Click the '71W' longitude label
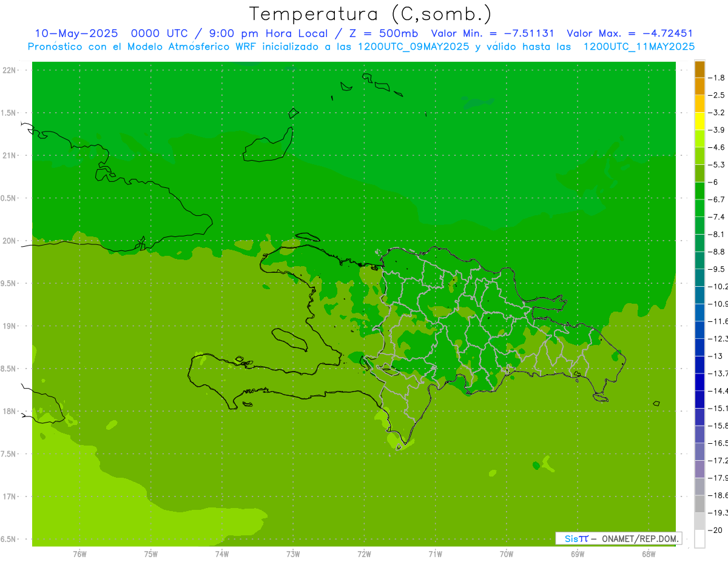The width and height of the screenshot is (728, 562). (435, 554)
